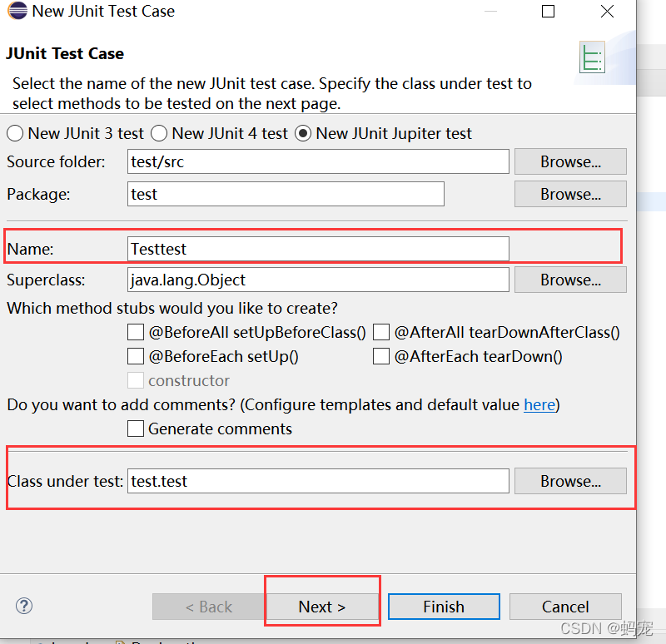666x644 pixels.
Task: Enable the @AfterEach tearDown() stub
Action: click(x=381, y=356)
